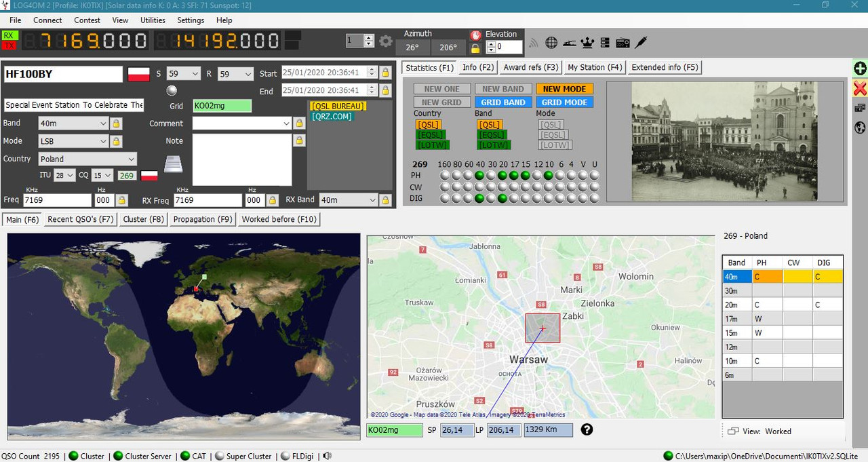868x462 pixels.
Task: Click the small device icon below the red X
Action: click(860, 108)
